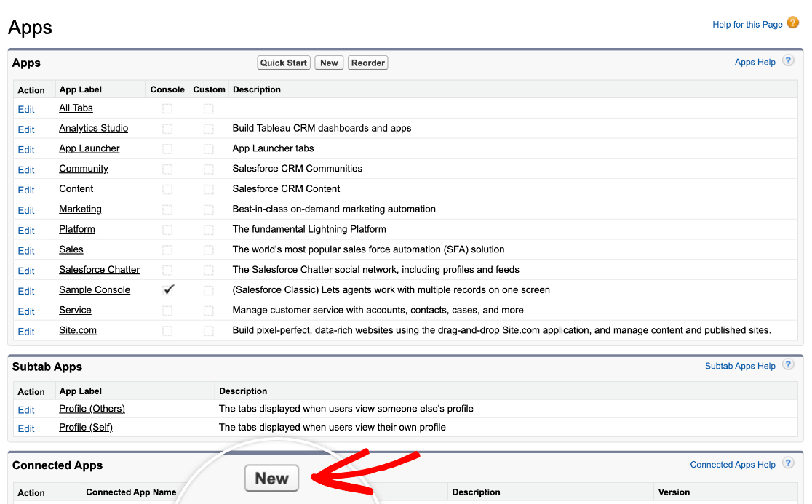The image size is (812, 504).
Task: Open the Site.com app label
Action: point(78,330)
